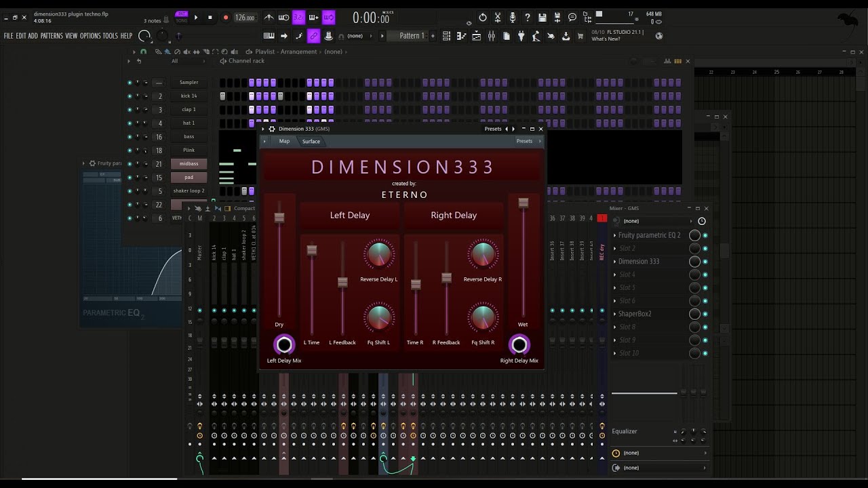This screenshot has width=868, height=488.
Task: Open the EDIT menu
Action: tap(21, 36)
